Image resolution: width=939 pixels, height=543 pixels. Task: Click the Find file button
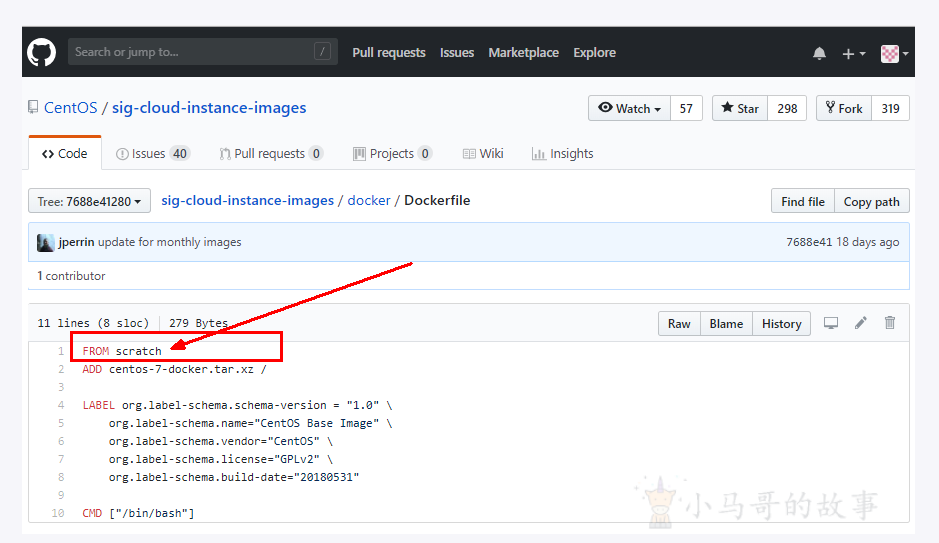(x=802, y=201)
